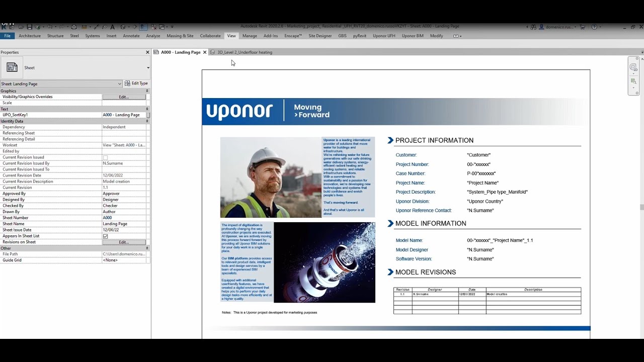Click the Help question mark icon
Image resolution: width=644 pixels, height=362 pixels.
(x=594, y=27)
